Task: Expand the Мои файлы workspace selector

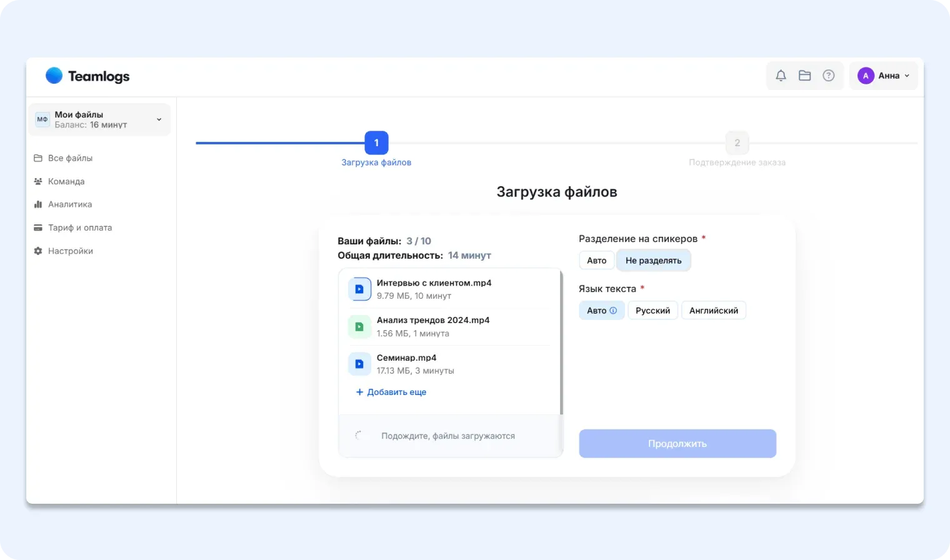Action: click(x=99, y=119)
